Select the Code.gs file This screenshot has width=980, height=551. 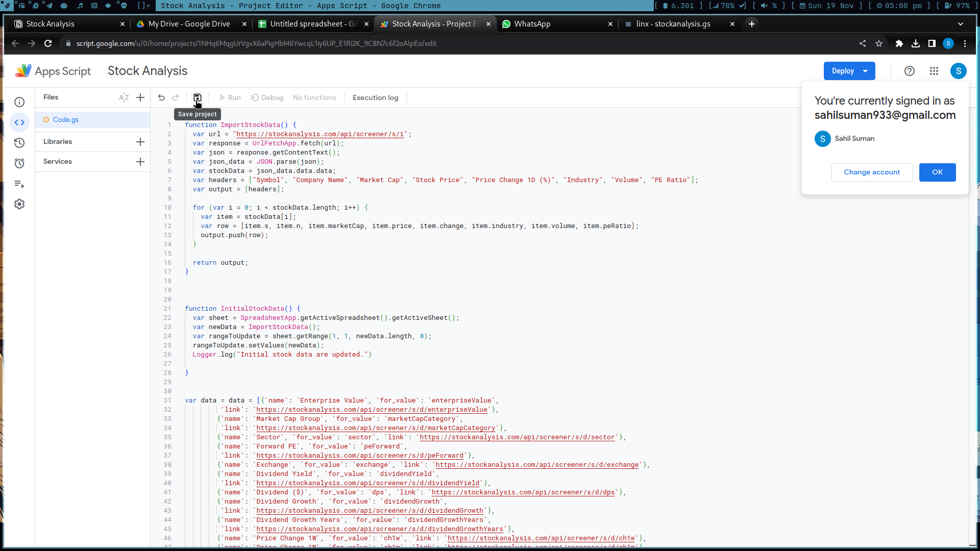coord(92,120)
